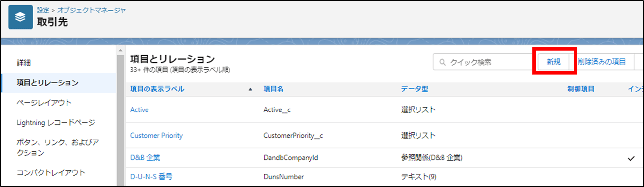Click the DunsNumber field name cell
Viewport: 644px width, 187px height.
(x=284, y=177)
